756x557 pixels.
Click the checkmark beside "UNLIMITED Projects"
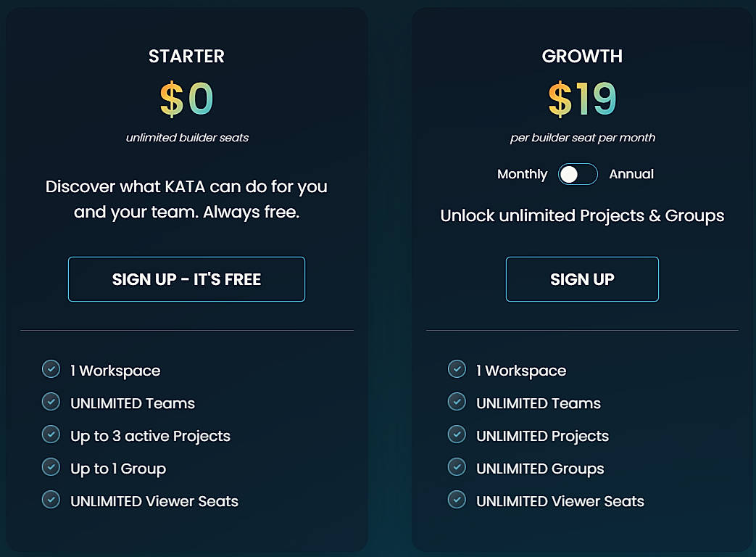tap(457, 434)
